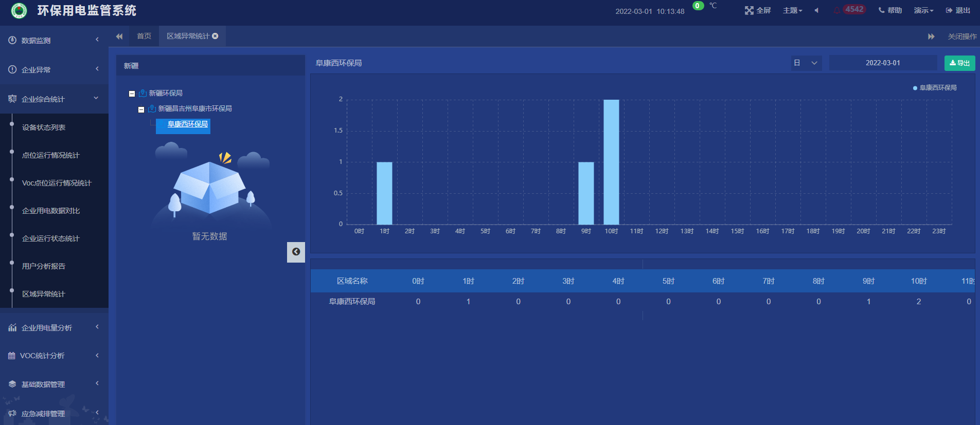
Task: Open 企业运行状态统计 in sidebar
Action: pos(50,238)
